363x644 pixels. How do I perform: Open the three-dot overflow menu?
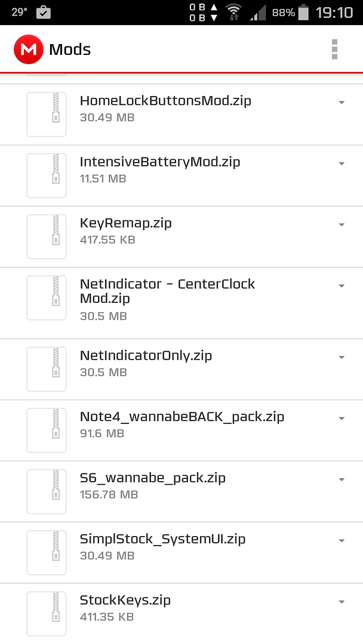[x=334, y=49]
